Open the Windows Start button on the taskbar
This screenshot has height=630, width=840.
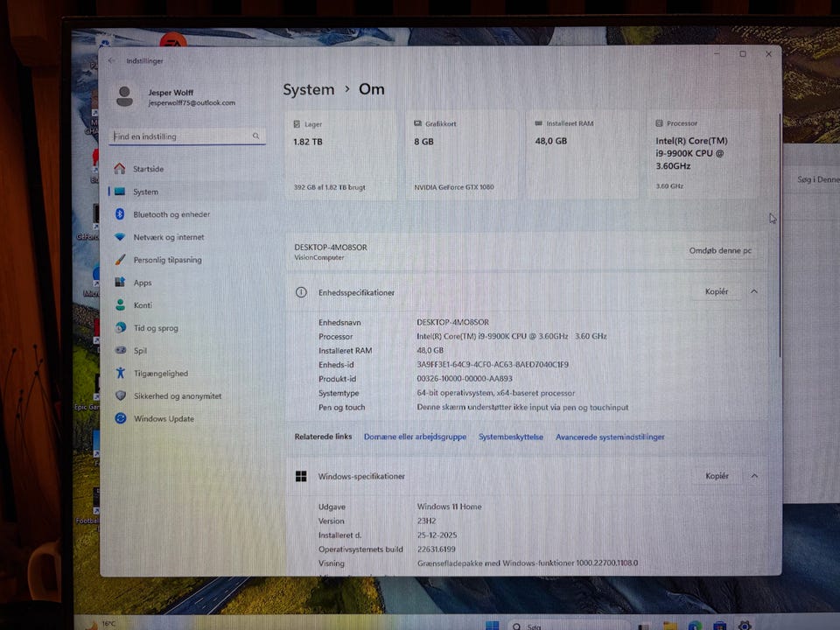(x=492, y=625)
